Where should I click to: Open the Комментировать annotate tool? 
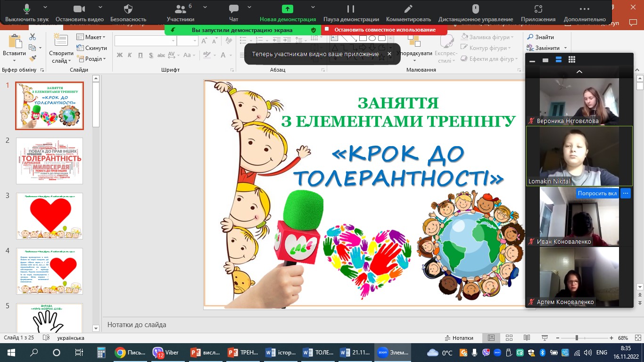pyautogui.click(x=408, y=13)
